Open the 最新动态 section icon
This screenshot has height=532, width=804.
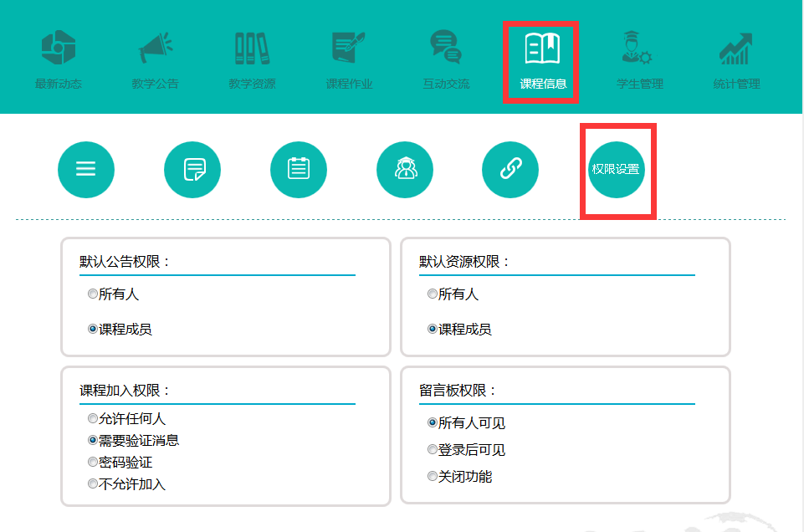pos(59,49)
